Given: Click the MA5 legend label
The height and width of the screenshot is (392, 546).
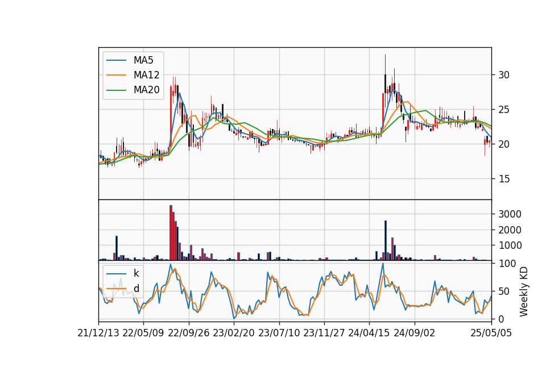Looking at the screenshot, I should click(x=143, y=60).
